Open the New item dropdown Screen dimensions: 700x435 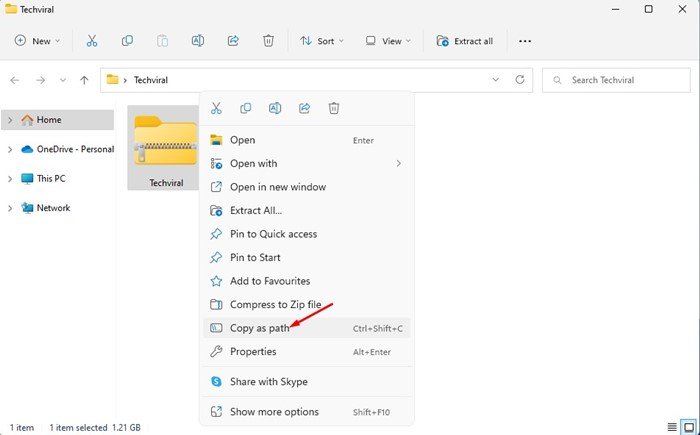click(x=37, y=41)
